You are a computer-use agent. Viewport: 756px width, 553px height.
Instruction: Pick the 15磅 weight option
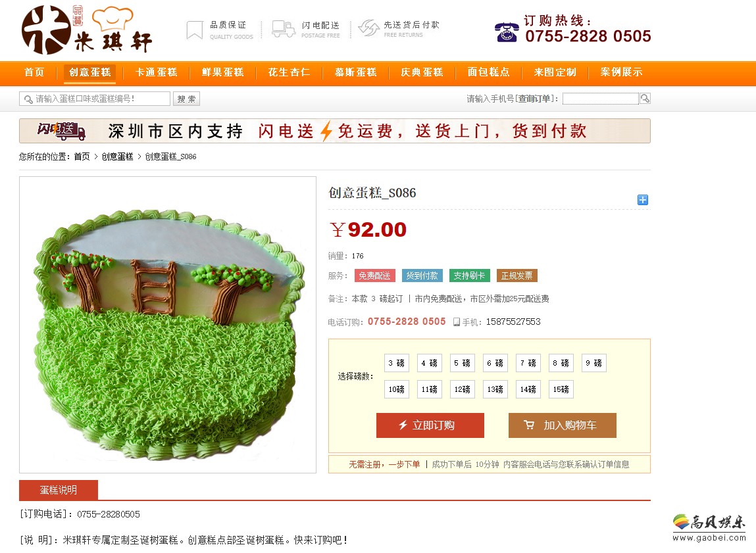[561, 389]
